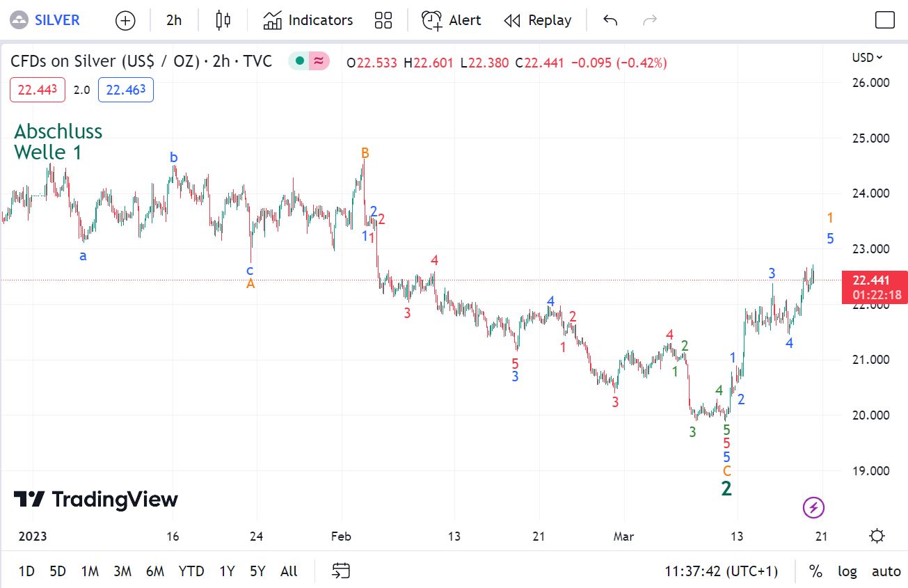Undo the last chart action
Screen dimensions: 908x588
click(x=610, y=20)
